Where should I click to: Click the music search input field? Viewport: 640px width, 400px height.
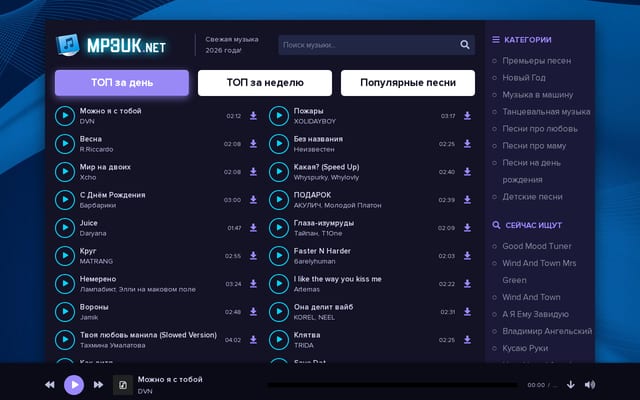click(x=367, y=45)
